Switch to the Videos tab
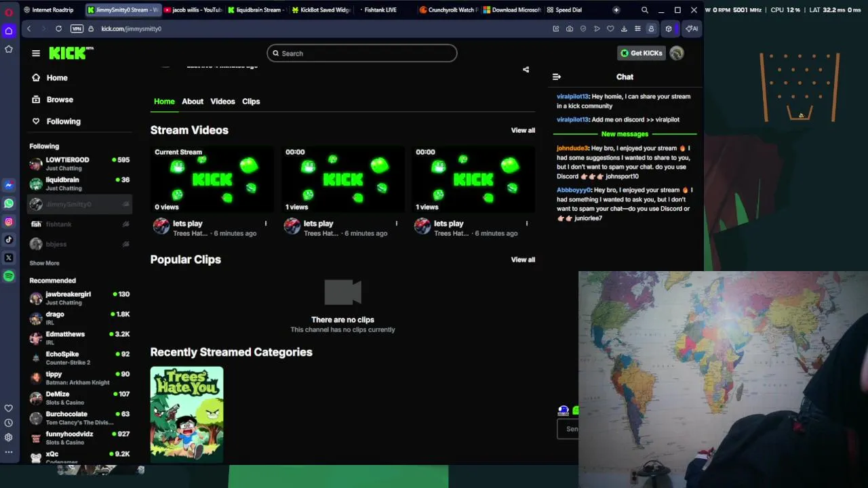This screenshot has width=868, height=488. (x=222, y=101)
